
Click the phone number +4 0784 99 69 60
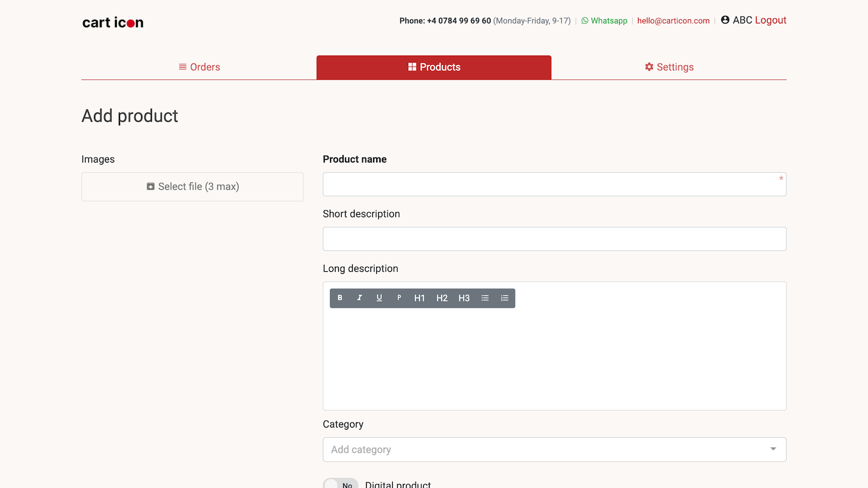pos(459,21)
